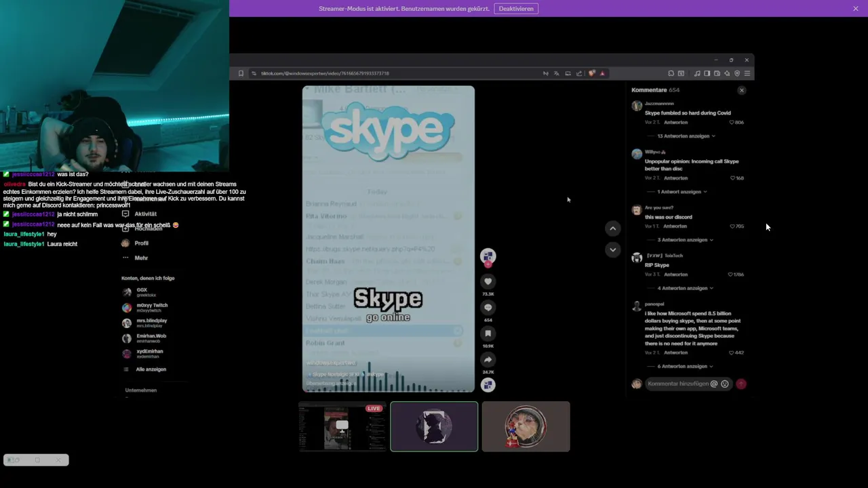Click the red send comment button
868x488 pixels.
pyautogui.click(x=741, y=384)
